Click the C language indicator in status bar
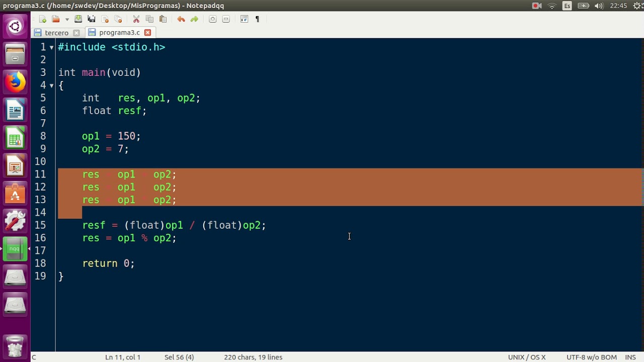644x362 pixels. 34,357
